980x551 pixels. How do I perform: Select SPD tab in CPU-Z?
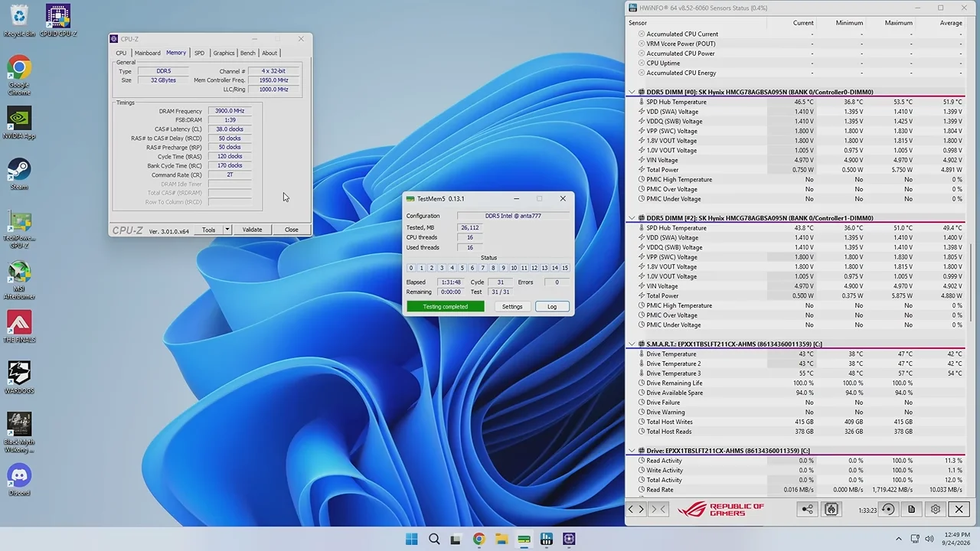click(x=199, y=53)
